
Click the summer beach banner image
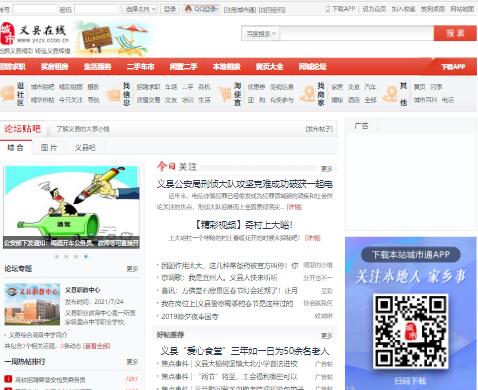pos(113,38)
